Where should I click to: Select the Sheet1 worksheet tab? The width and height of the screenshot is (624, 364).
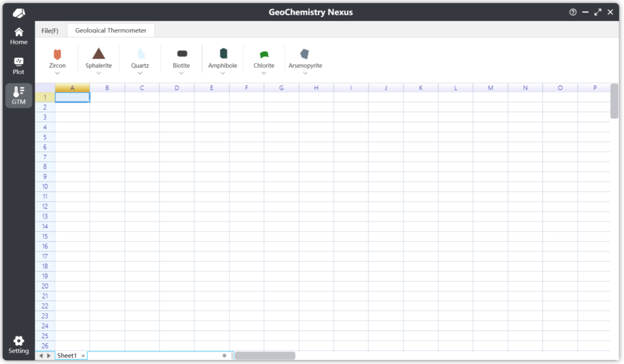click(67, 356)
